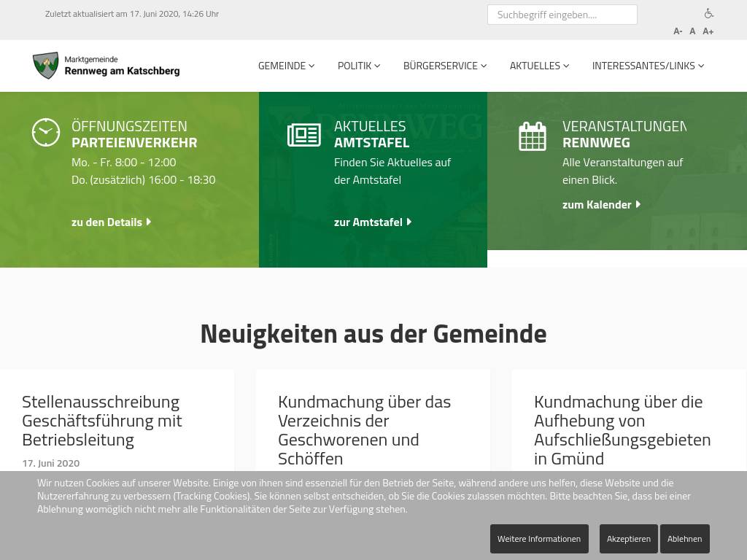Click the Rennweg am Katschberg coat of arms logo
This screenshot has height=560, width=747.
click(46, 66)
